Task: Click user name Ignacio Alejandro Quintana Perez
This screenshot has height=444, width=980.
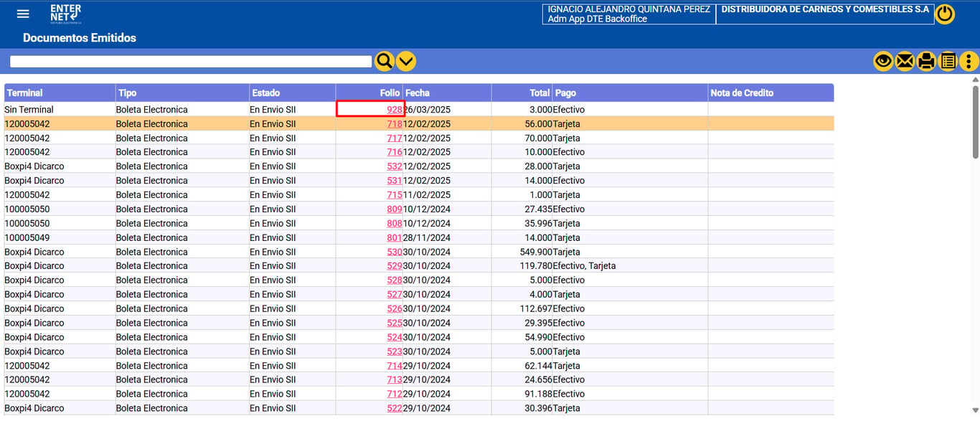Action: point(629,9)
